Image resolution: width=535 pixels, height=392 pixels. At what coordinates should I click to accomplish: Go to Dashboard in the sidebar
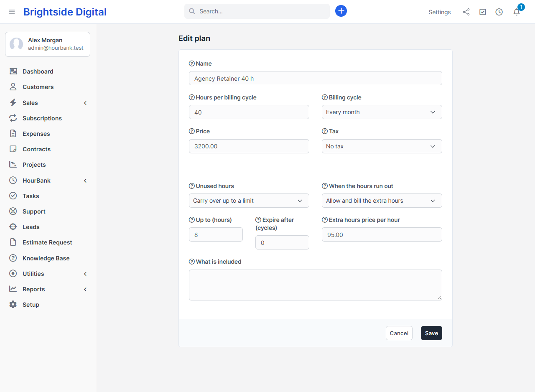pos(48,71)
